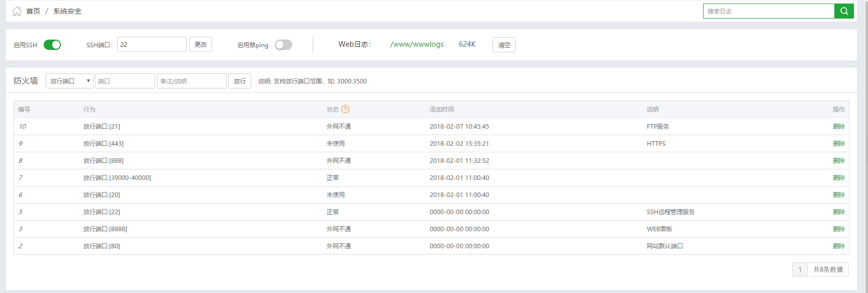Click the 端口 input field
Image resolution: width=868 pixels, height=293 pixels.
click(x=125, y=81)
